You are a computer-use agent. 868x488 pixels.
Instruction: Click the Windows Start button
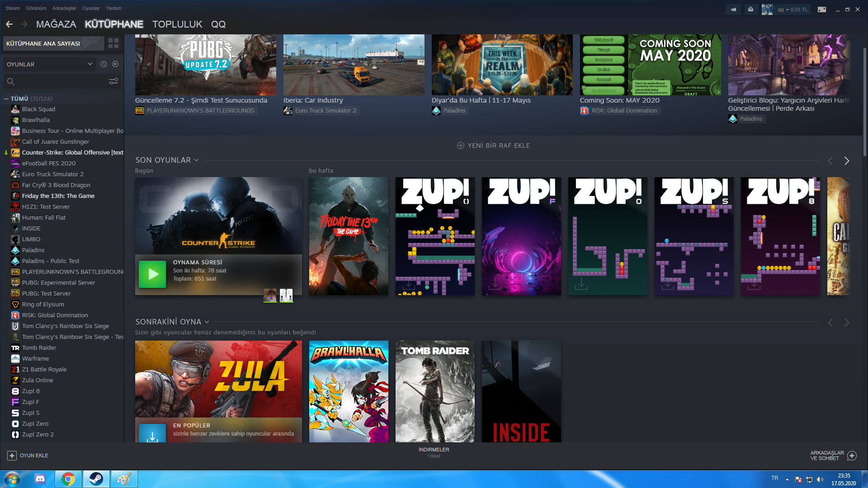pyautogui.click(x=12, y=479)
